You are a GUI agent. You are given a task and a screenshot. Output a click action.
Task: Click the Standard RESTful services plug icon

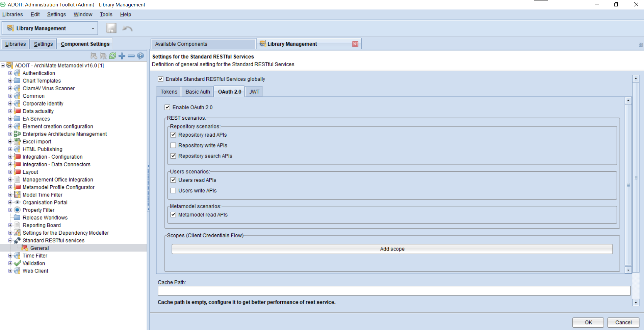coord(17,240)
